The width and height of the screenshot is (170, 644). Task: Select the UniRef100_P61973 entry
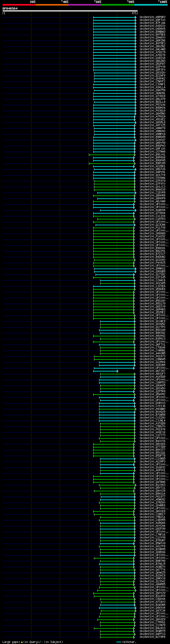152,356
